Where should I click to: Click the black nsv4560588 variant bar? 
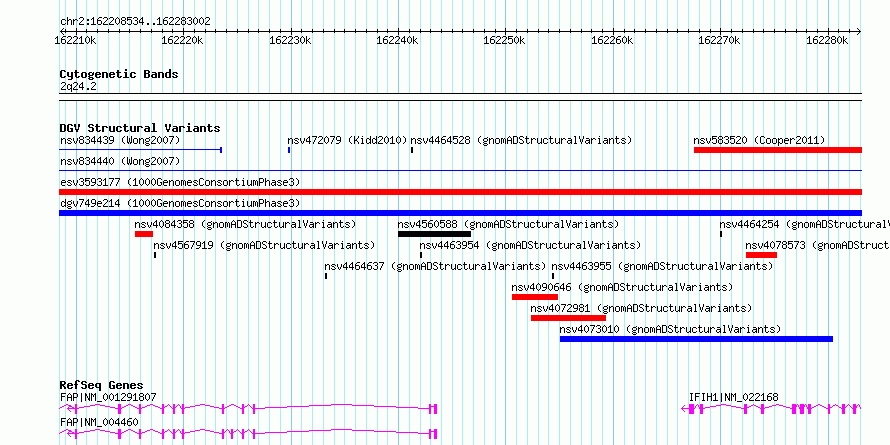coord(434,234)
